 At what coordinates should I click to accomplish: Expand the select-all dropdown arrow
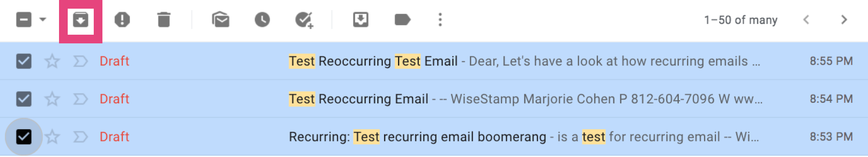(x=43, y=20)
